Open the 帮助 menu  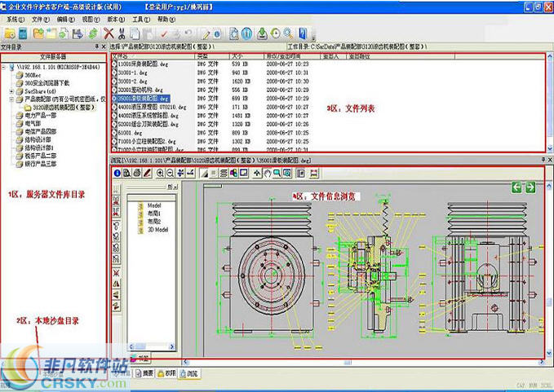[166, 20]
